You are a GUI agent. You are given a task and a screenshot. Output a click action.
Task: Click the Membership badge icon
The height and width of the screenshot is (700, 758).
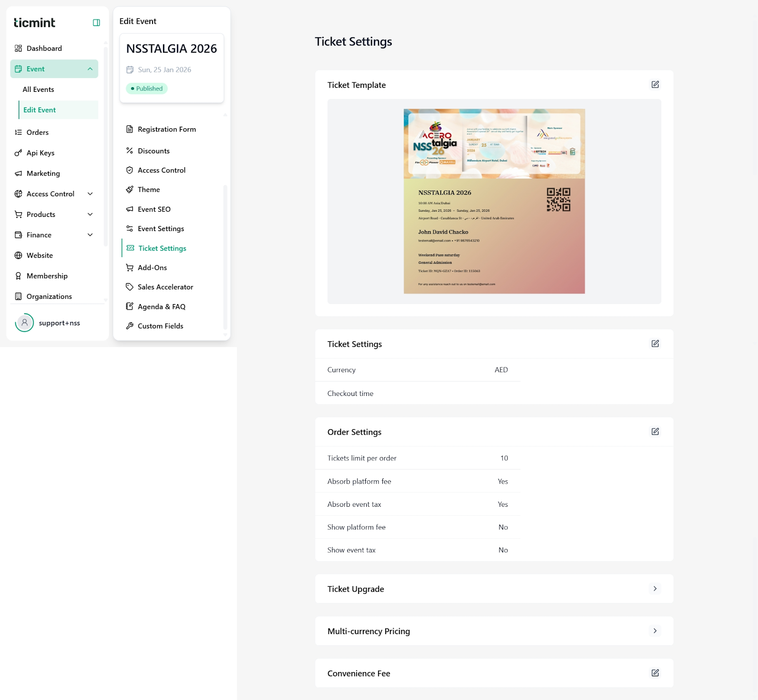point(18,276)
